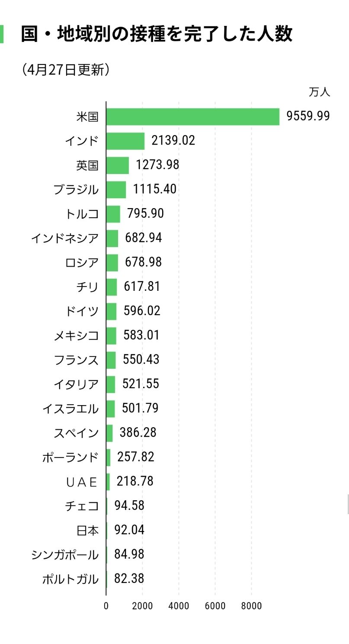Image resolution: width=349 pixels, height=644 pixels.
Task: Click the ブラジル green bar
Action: pyautogui.click(x=116, y=189)
